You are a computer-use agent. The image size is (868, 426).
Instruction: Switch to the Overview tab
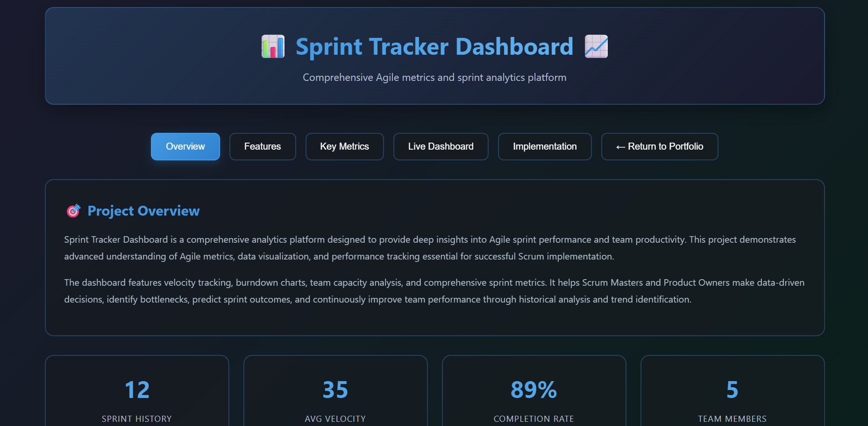tap(185, 146)
